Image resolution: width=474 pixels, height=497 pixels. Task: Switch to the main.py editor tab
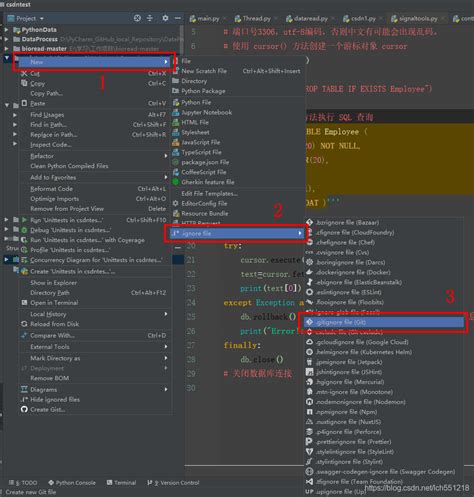coord(207,19)
